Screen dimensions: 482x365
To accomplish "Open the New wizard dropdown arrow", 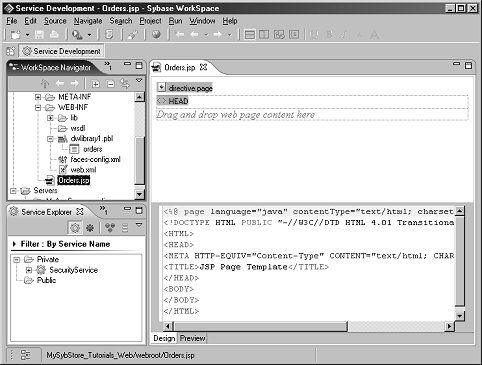I will click(x=27, y=35).
